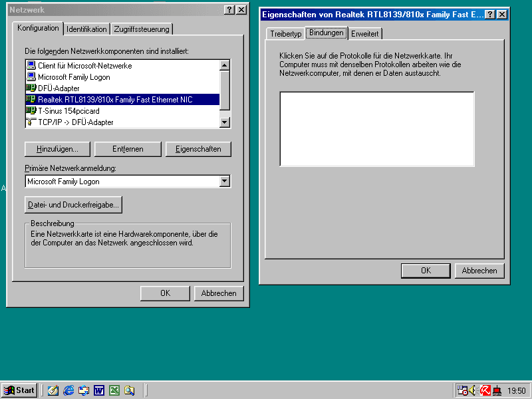Click the Entfernen button
This screenshot has height=399, width=532.
128,149
